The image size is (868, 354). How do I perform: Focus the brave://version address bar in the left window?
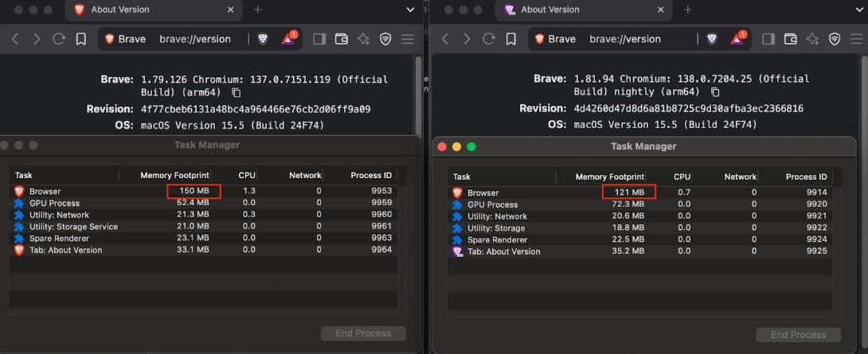(195, 39)
